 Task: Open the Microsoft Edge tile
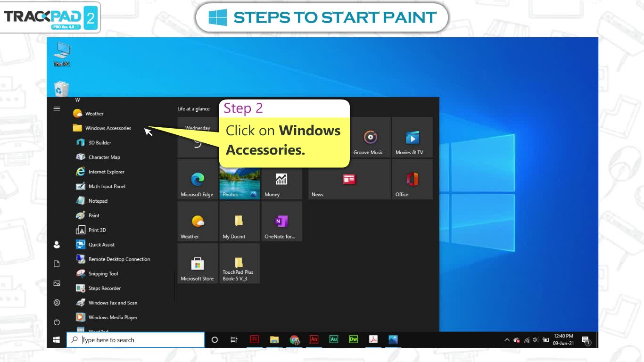click(198, 179)
